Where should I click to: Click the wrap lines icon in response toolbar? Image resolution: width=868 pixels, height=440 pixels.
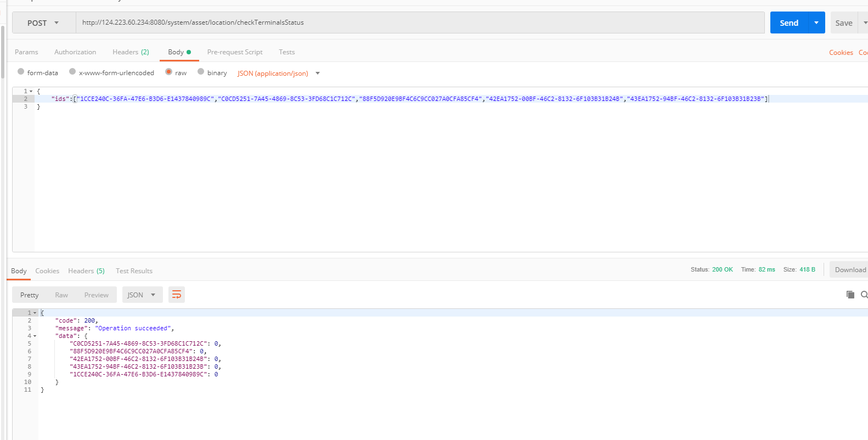[176, 295]
